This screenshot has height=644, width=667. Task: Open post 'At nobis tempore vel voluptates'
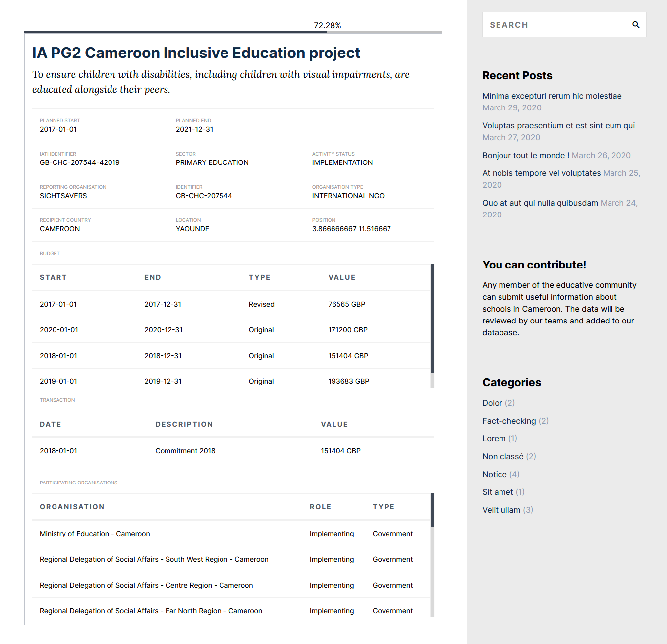[542, 173]
